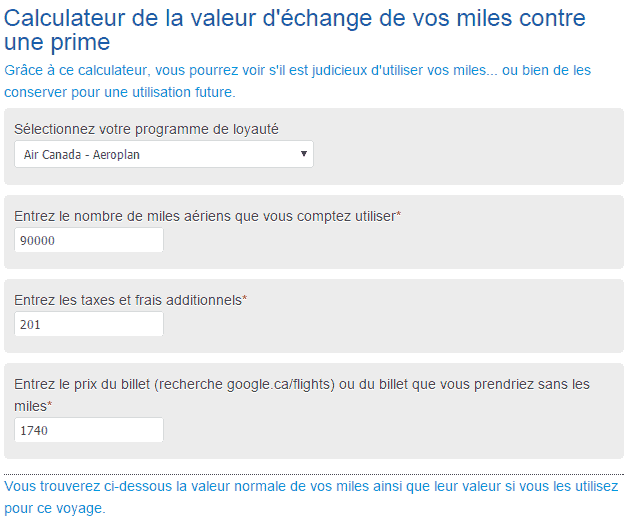Click the dotted separator line above the footer

pos(314,474)
